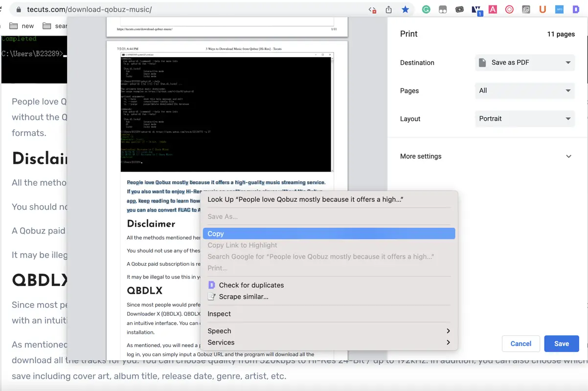
Task: Click the red A extension icon
Action: pyautogui.click(x=493, y=9)
